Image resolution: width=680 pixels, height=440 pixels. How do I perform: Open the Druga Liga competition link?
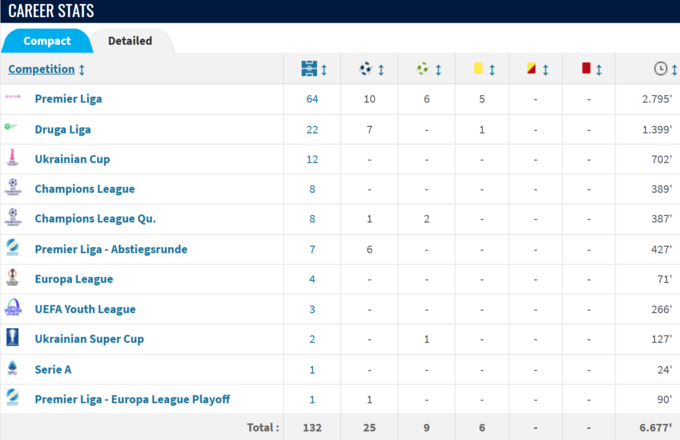[x=64, y=129]
